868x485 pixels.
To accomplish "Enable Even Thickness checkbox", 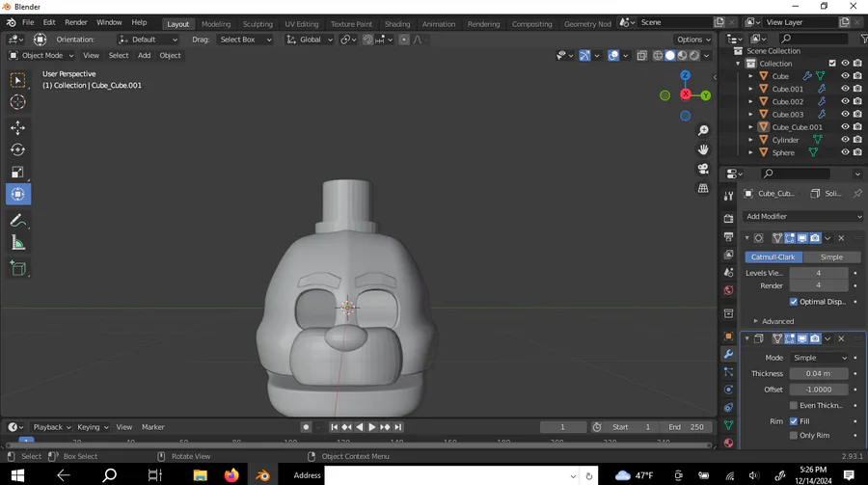I will click(794, 405).
